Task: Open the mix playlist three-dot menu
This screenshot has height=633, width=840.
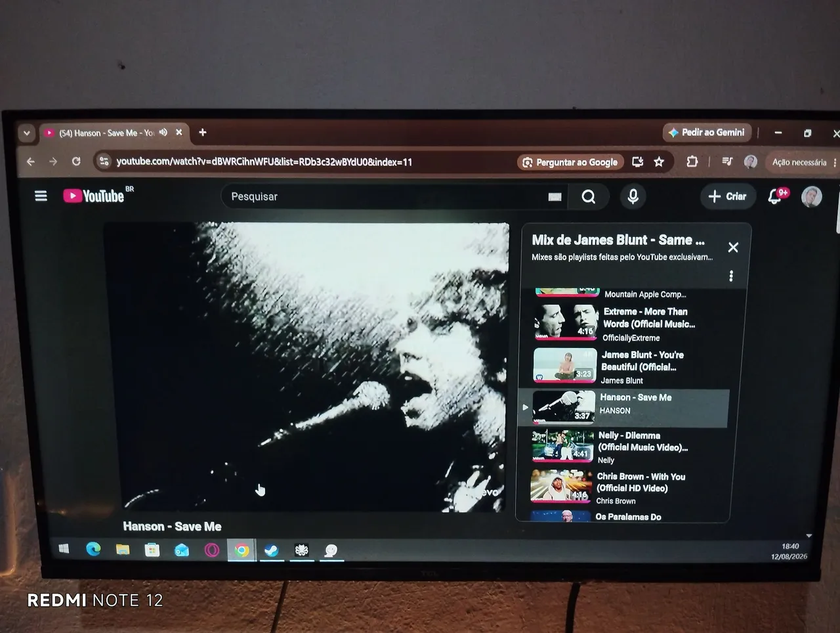Action: tap(731, 276)
